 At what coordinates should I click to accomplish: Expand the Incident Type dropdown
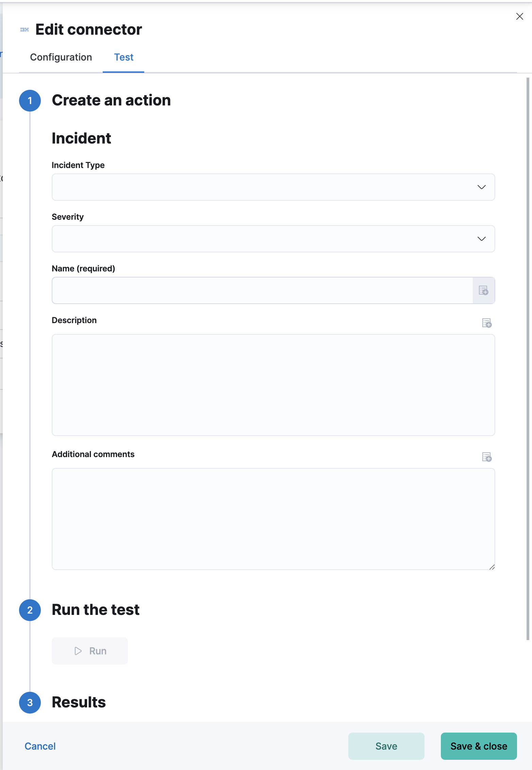[x=481, y=187]
